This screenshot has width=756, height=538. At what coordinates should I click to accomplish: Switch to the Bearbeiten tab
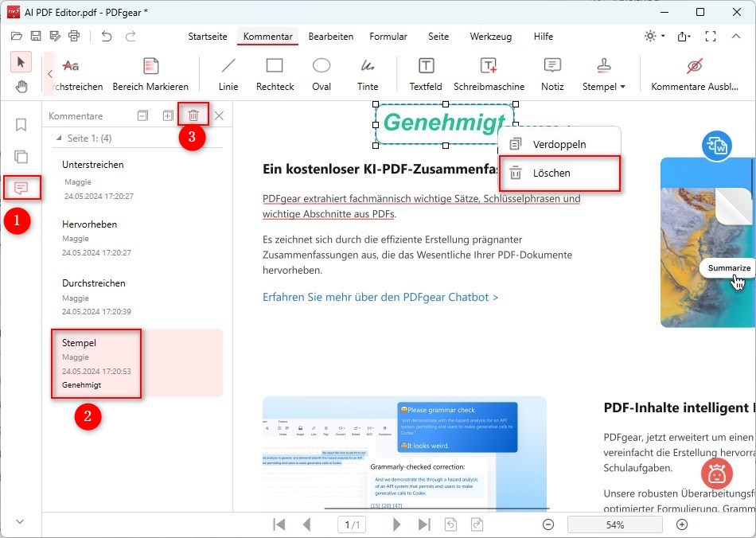[x=331, y=37]
